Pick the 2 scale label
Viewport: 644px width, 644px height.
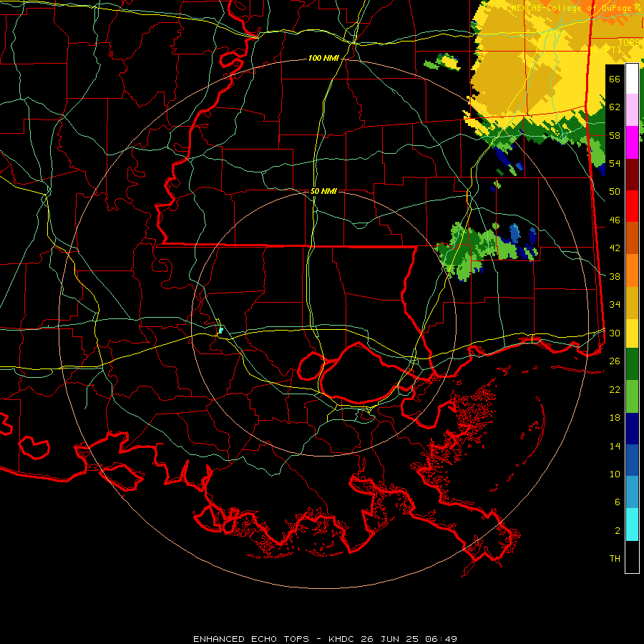pyautogui.click(x=617, y=530)
